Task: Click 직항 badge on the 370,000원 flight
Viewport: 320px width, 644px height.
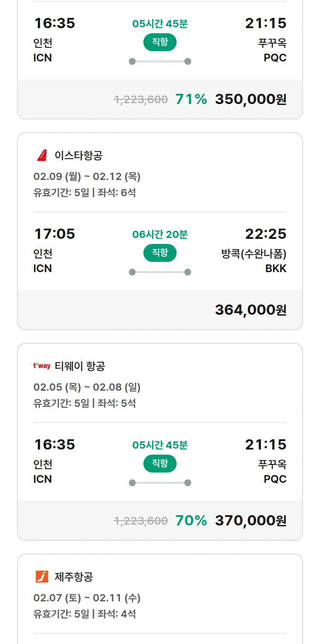Action: (x=160, y=464)
